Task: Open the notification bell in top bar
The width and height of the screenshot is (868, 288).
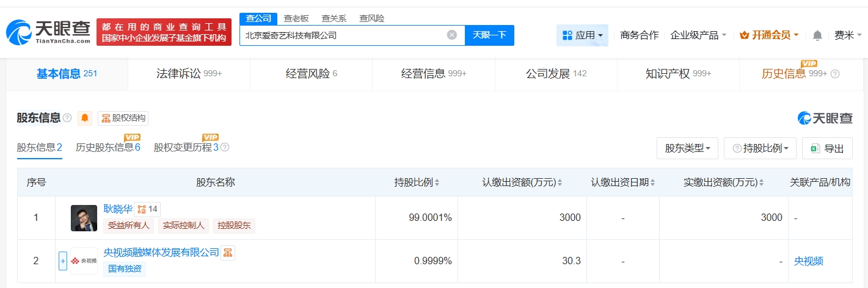Action: [x=817, y=35]
